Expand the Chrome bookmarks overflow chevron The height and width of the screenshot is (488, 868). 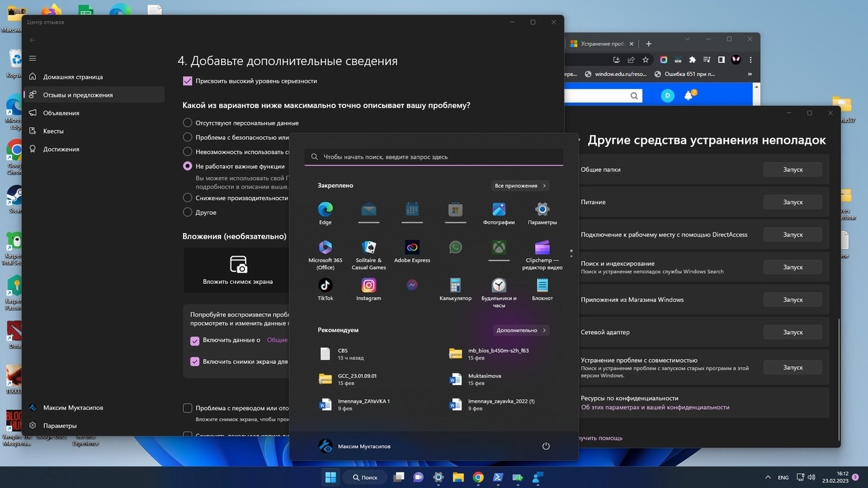click(751, 74)
